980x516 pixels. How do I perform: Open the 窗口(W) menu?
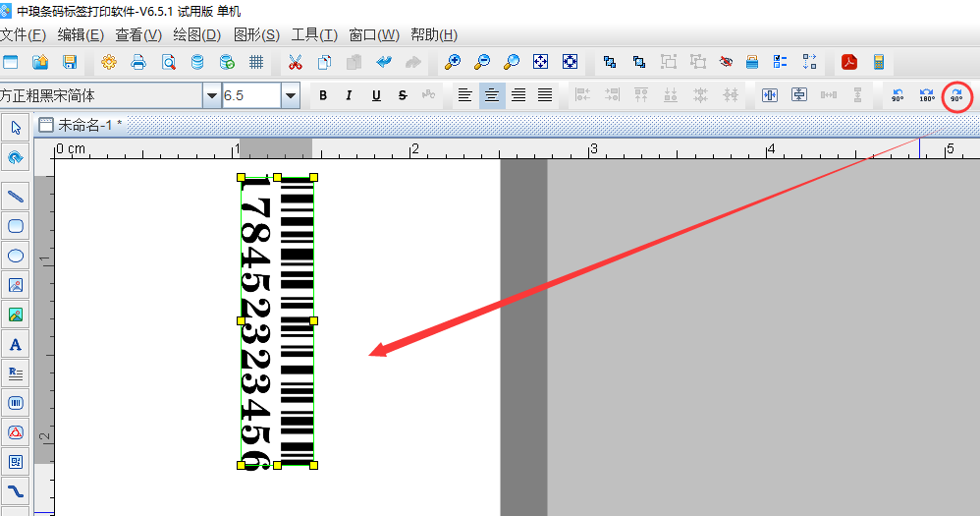[374, 35]
